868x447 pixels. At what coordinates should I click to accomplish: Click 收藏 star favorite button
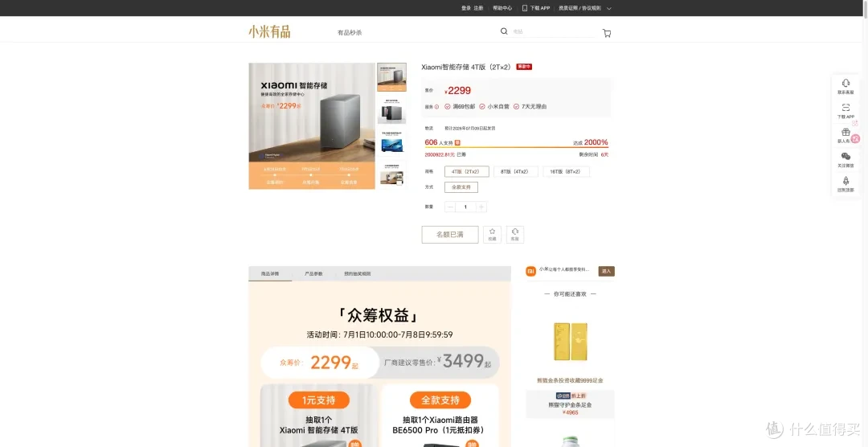pos(492,234)
